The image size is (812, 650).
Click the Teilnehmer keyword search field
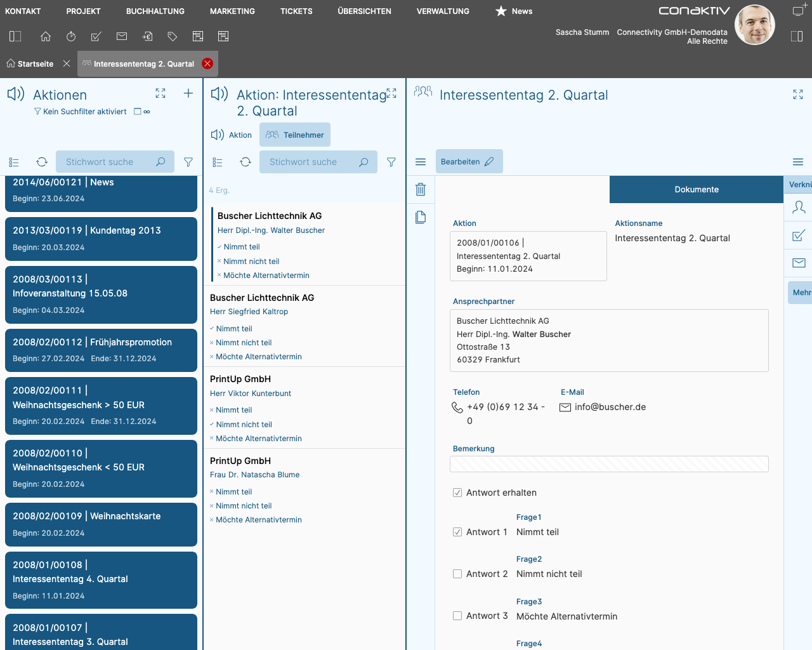[318, 162]
